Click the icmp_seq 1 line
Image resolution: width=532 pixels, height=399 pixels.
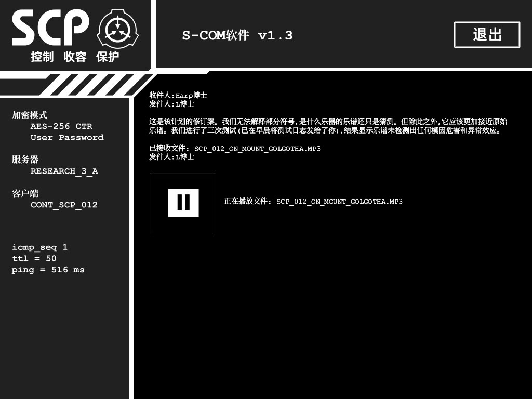(x=39, y=247)
